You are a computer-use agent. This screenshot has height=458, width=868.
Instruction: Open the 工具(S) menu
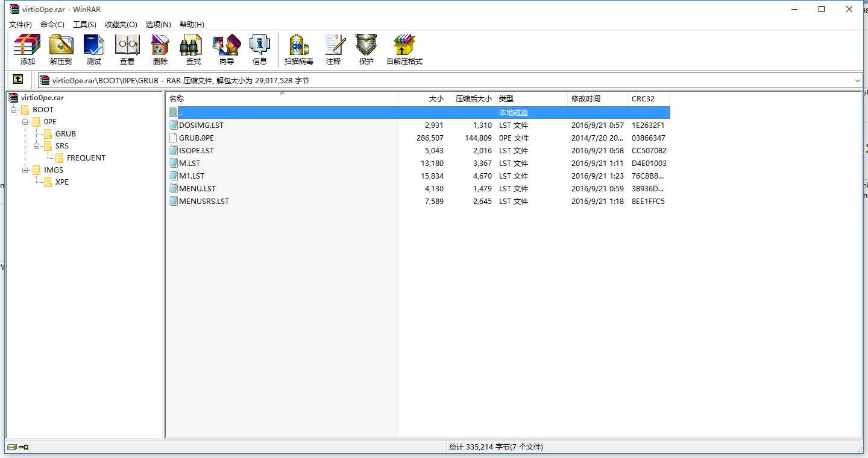(x=84, y=25)
